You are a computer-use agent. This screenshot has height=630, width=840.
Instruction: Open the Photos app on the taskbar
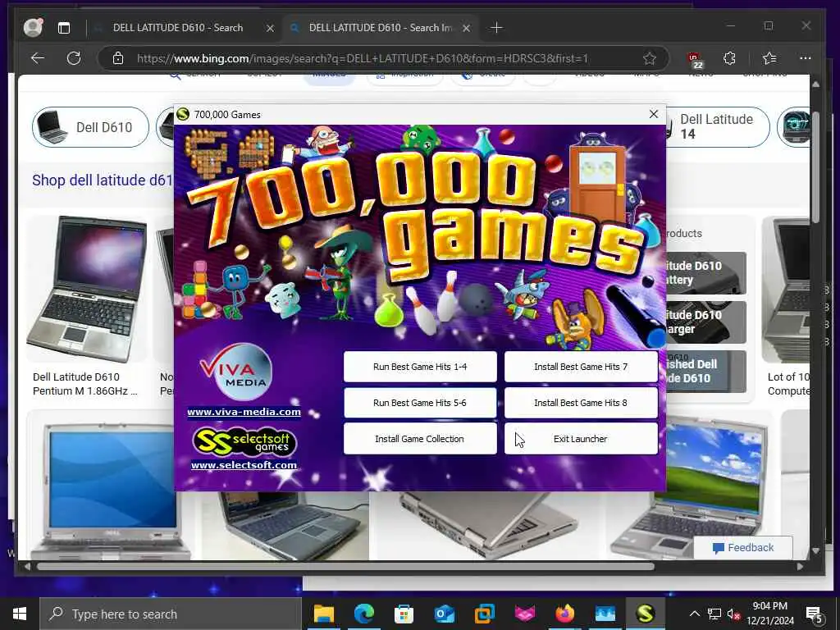click(605, 614)
